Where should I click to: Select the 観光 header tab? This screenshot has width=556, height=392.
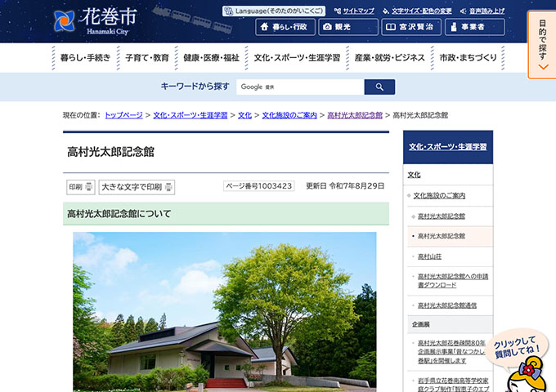[x=348, y=27]
